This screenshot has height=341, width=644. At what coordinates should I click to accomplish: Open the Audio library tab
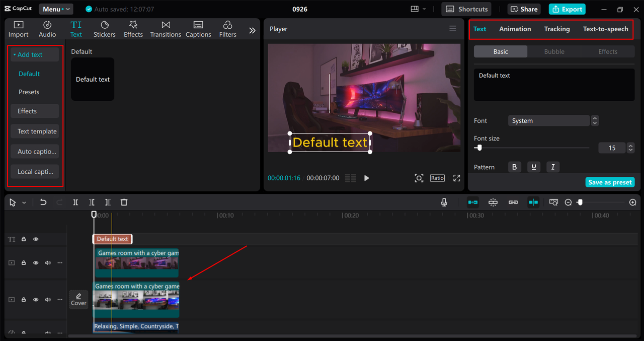(x=47, y=29)
